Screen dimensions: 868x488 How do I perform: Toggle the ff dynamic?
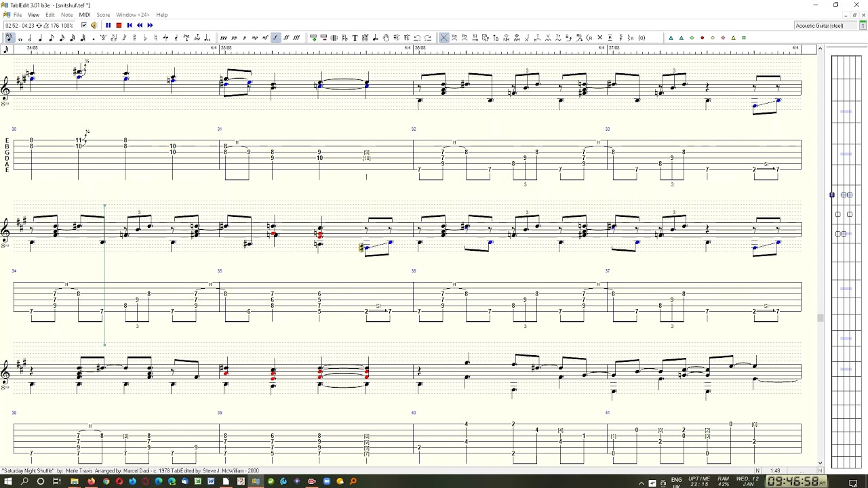pyautogui.click(x=286, y=38)
